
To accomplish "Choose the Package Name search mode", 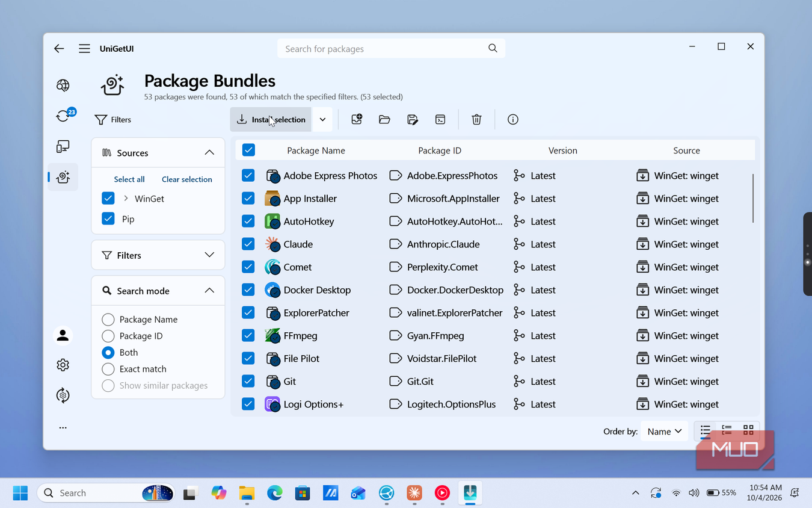I will 108,320.
